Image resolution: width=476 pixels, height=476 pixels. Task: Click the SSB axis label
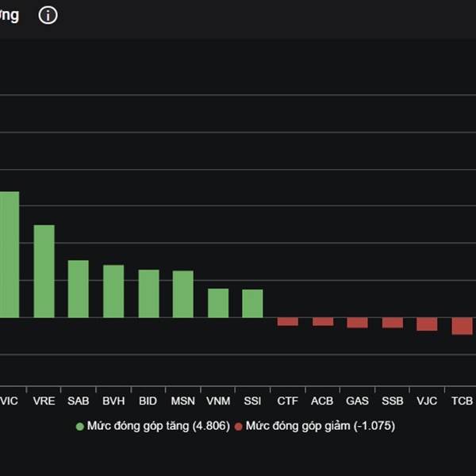[392, 401]
